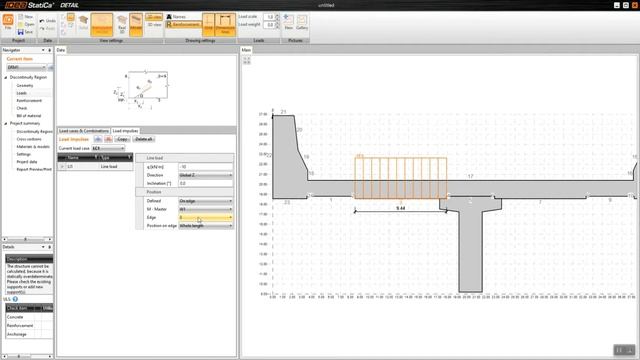Open the Navigator panel menu arrow

click(x=43, y=50)
